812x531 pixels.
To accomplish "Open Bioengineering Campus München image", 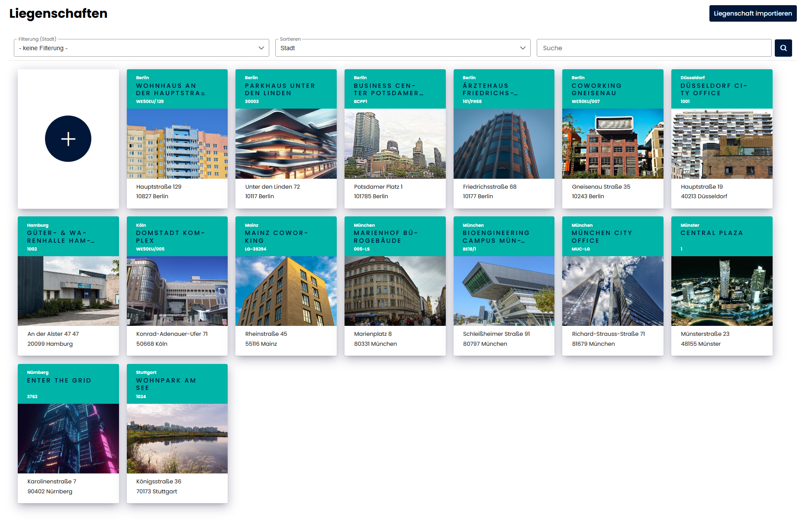I will pos(503,291).
